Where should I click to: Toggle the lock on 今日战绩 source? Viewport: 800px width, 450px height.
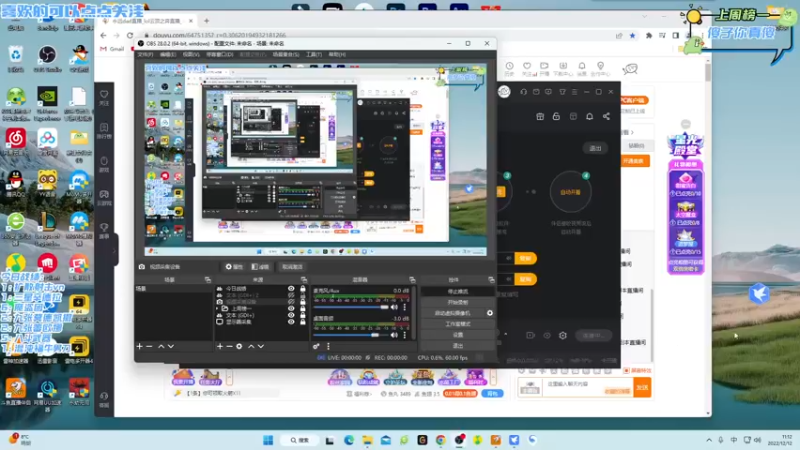point(303,289)
